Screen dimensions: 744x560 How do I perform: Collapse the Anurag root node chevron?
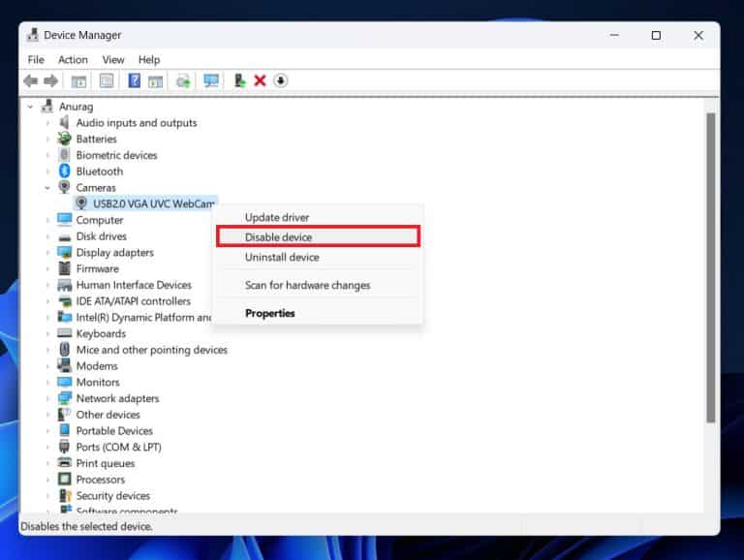tap(30, 107)
